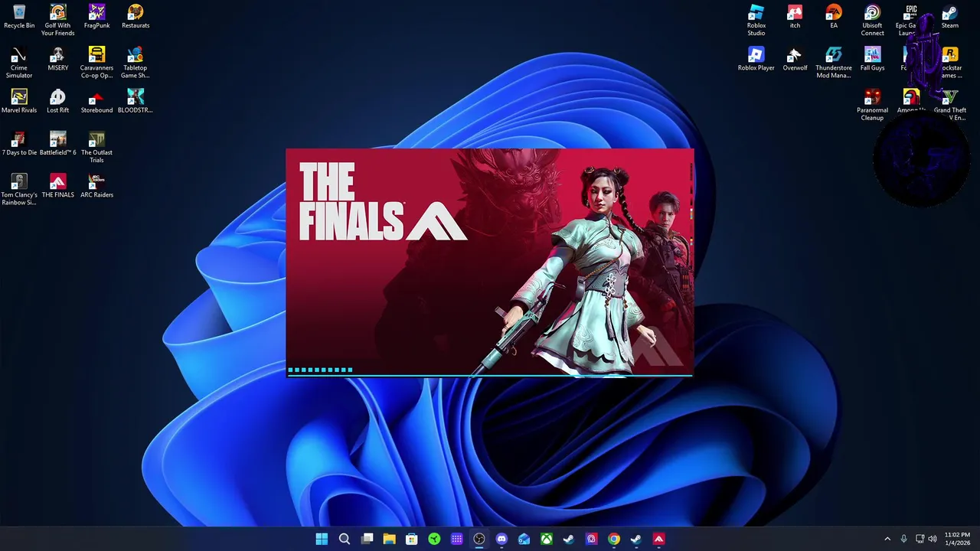Open The Outlast Trials shortcut
The width and height of the screenshot is (980, 551).
pos(96,148)
